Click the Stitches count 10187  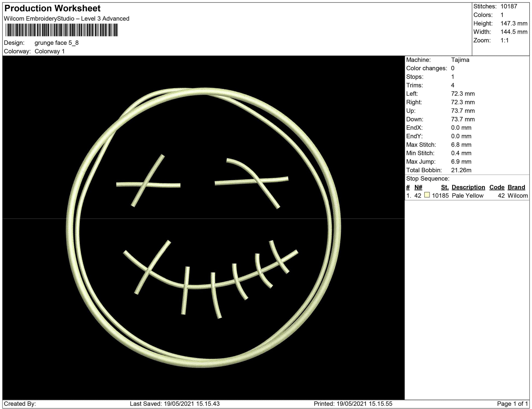pos(509,6)
